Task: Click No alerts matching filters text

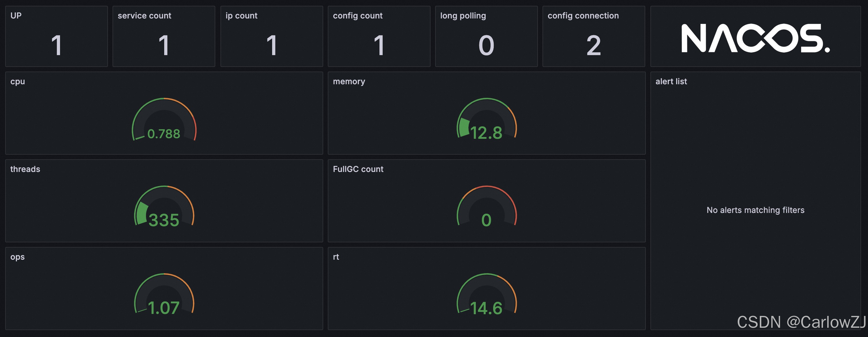Action: 755,210
